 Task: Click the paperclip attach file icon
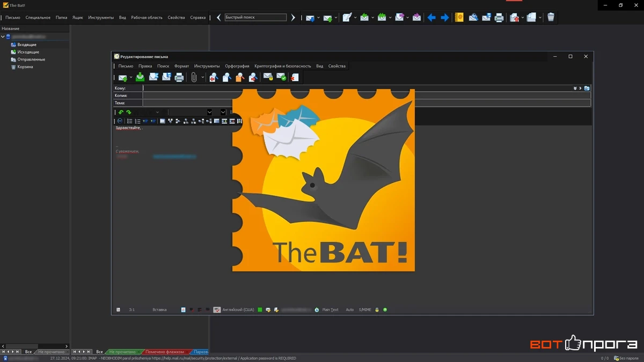(194, 78)
